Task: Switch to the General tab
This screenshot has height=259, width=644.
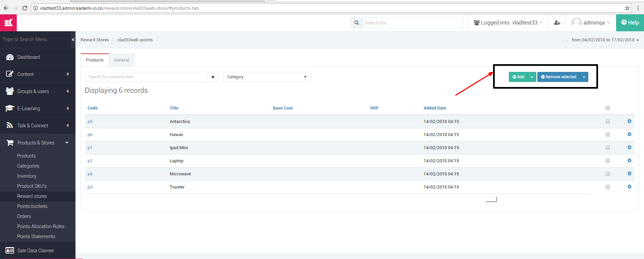Action: coord(121,60)
